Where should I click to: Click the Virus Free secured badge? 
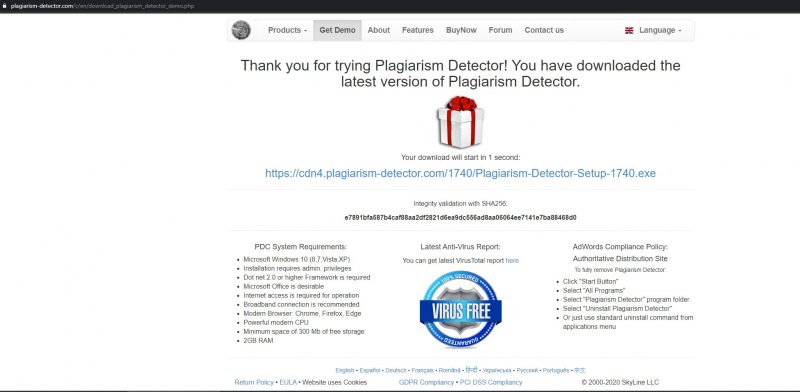[x=460, y=309]
